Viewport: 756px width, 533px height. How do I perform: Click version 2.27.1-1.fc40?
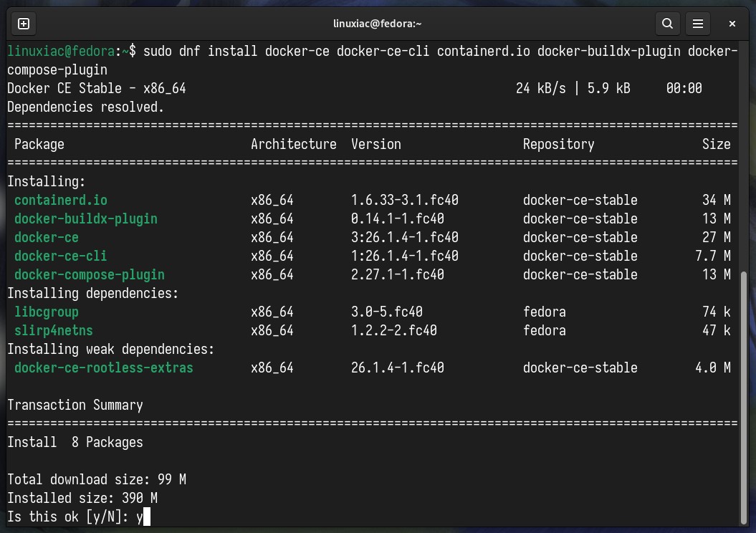click(x=397, y=274)
